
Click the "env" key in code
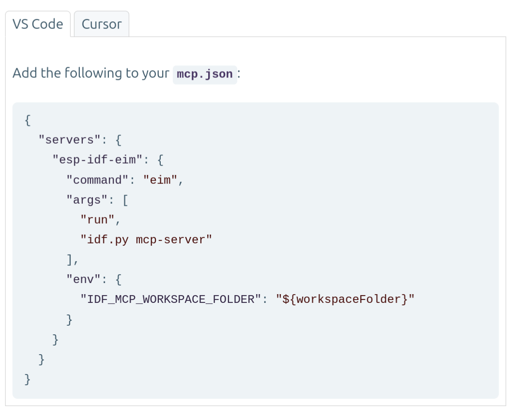click(84, 279)
